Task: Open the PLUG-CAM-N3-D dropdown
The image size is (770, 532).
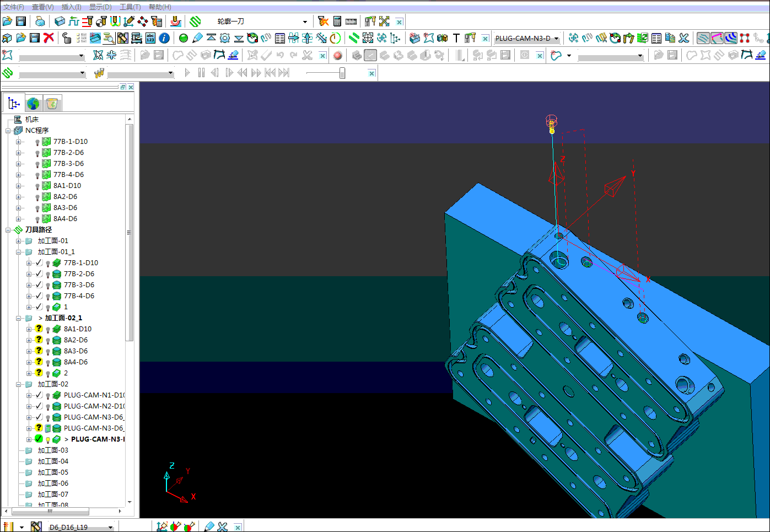Action: (556, 39)
